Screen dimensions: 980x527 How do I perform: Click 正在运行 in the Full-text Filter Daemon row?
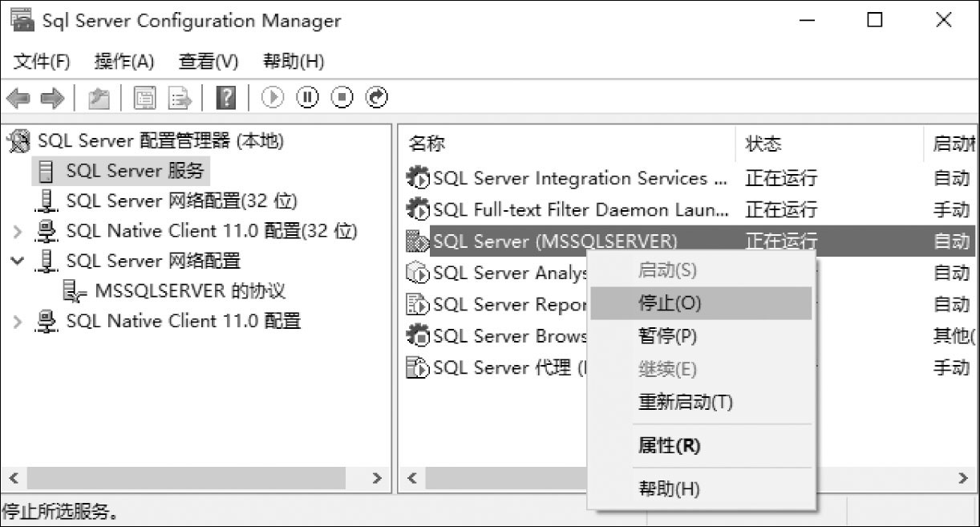click(781, 210)
